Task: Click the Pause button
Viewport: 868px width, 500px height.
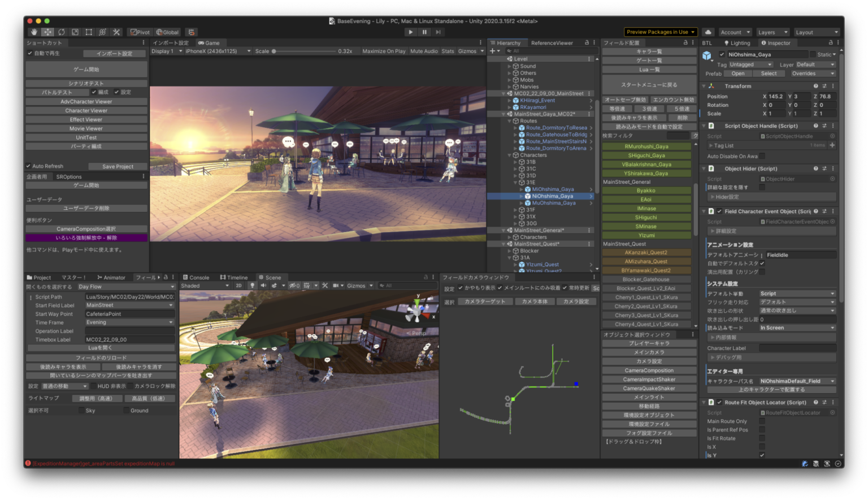Action: 424,32
